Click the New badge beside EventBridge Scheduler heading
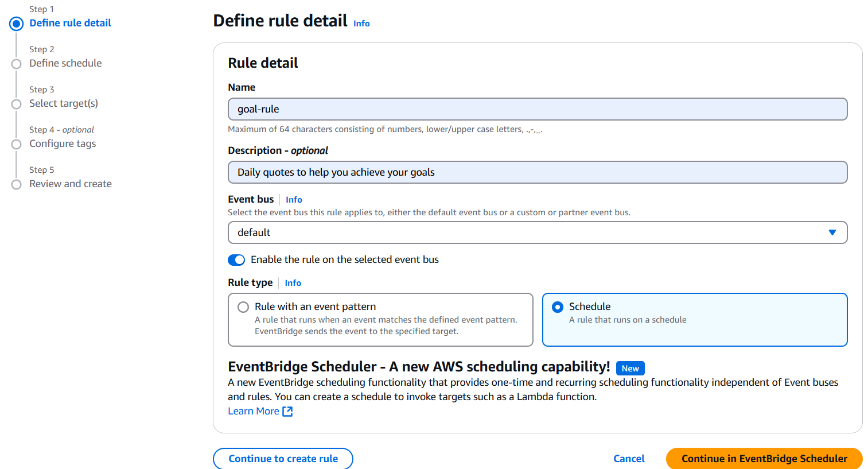 [x=630, y=369]
